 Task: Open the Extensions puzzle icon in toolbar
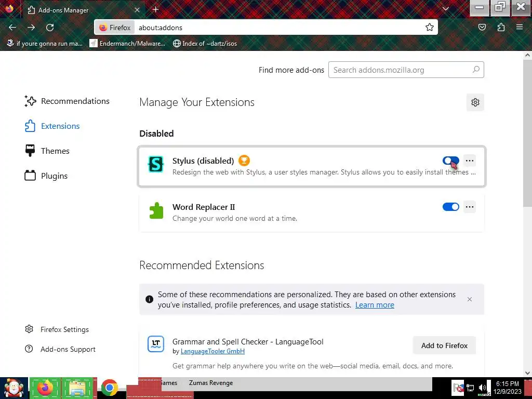(501, 28)
